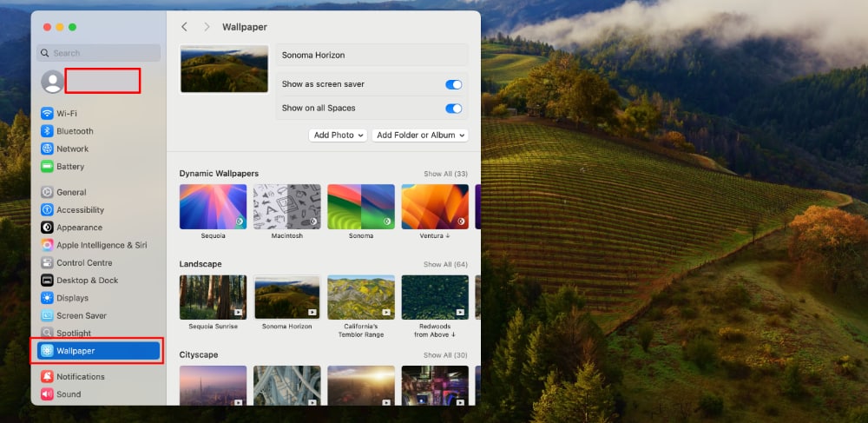This screenshot has width=868, height=423.
Task: Click the Control Centre icon
Action: pyautogui.click(x=47, y=263)
